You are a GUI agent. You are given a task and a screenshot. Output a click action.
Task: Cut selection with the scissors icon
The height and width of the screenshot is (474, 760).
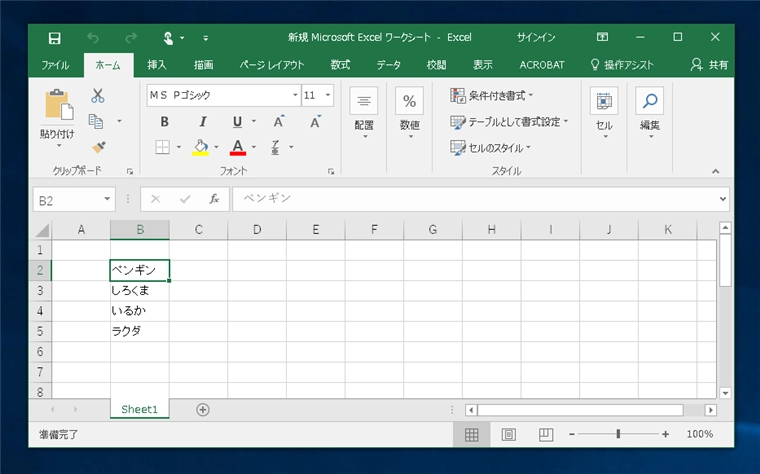click(x=97, y=95)
